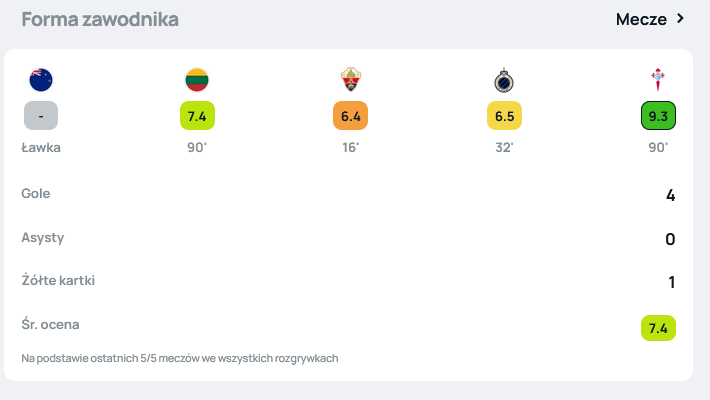710x400 pixels.
Task: Click the grey dash rating badge
Action: click(41, 116)
